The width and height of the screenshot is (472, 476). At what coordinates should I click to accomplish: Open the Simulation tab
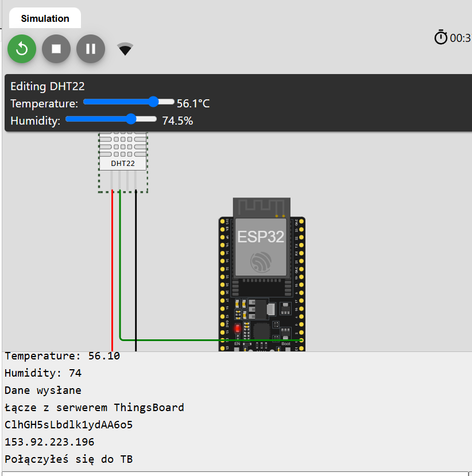(45, 18)
